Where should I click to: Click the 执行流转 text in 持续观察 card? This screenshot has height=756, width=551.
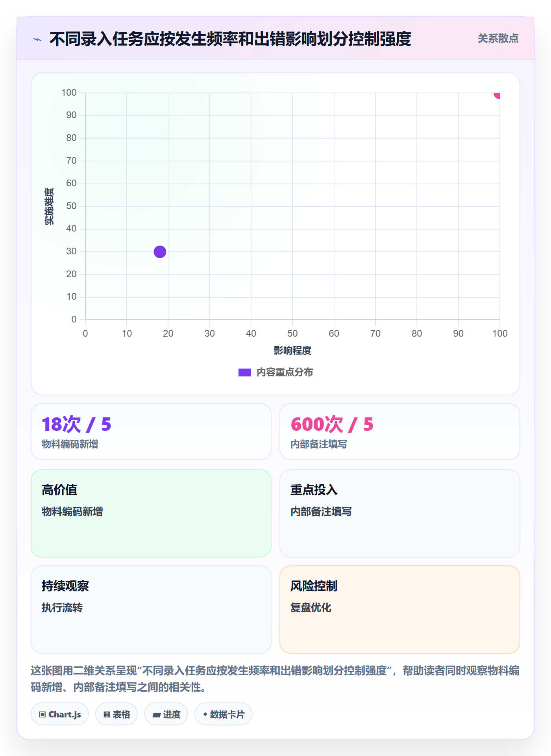coord(62,608)
